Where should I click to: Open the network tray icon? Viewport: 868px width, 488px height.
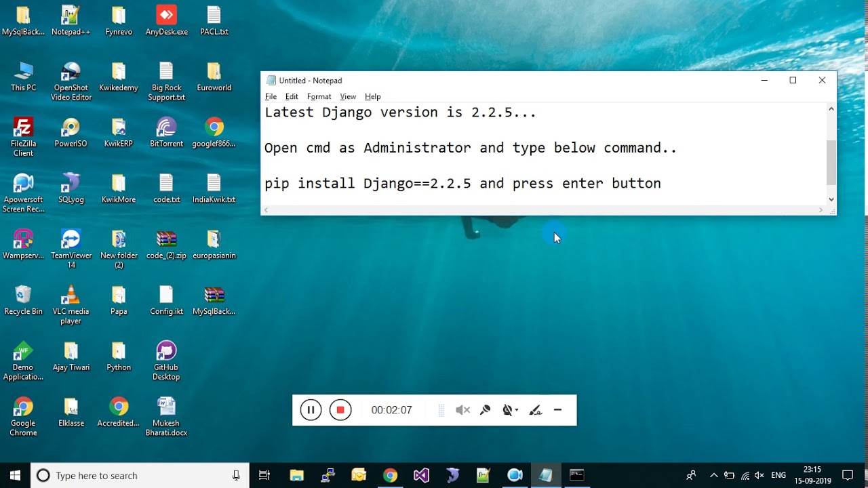pyautogui.click(x=745, y=475)
